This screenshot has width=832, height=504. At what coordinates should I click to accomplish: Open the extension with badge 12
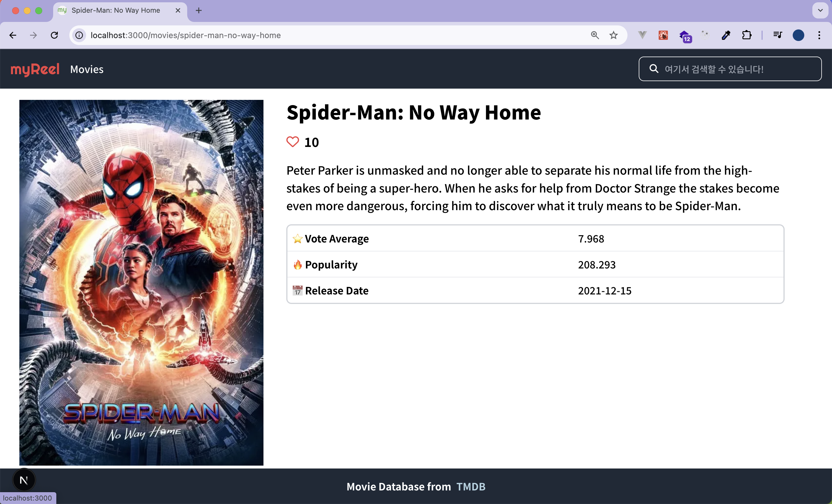pos(685,36)
